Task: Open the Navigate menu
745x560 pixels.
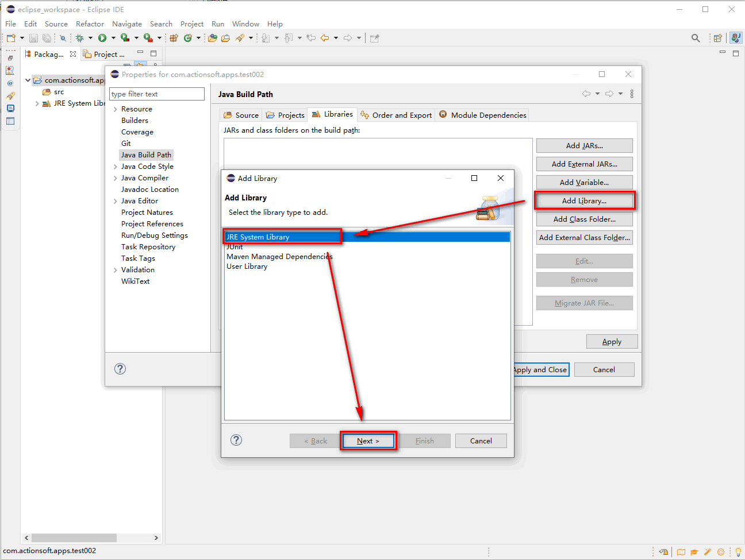Action: pos(127,24)
